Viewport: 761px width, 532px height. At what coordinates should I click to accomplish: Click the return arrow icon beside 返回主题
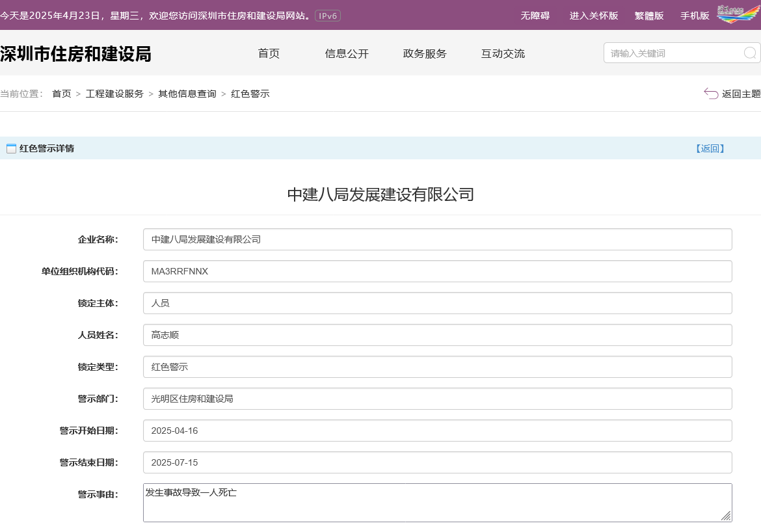click(711, 94)
